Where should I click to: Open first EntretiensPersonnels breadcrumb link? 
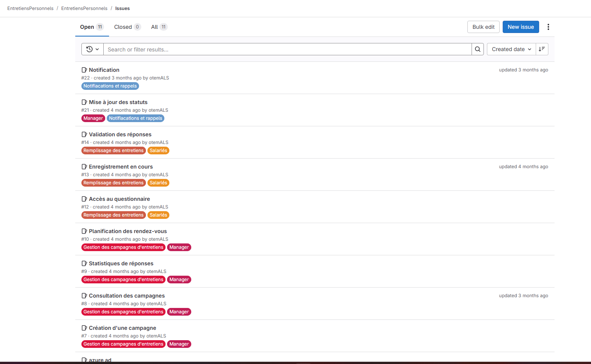click(x=30, y=8)
